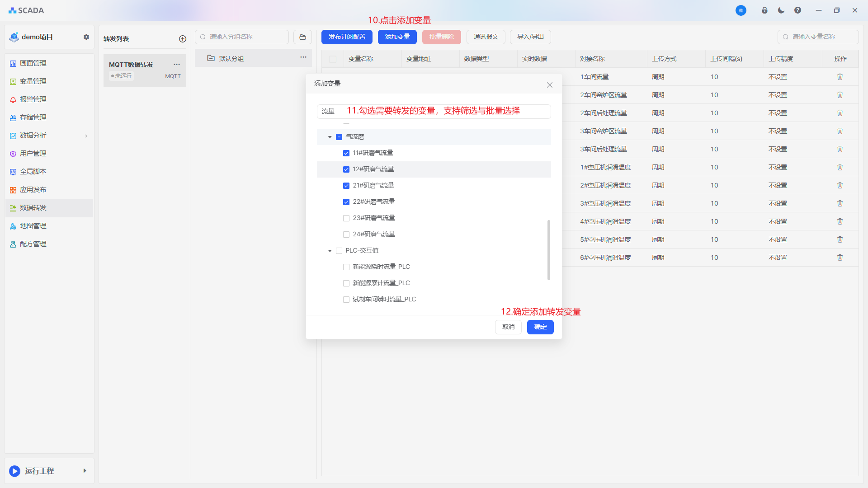
Task: Open 报警管理 in the sidebar
Action: (x=33, y=99)
